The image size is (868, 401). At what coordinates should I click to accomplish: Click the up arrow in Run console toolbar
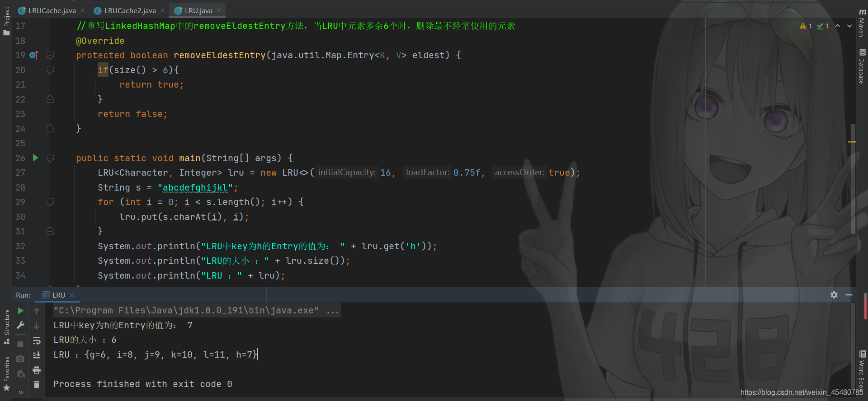(37, 311)
